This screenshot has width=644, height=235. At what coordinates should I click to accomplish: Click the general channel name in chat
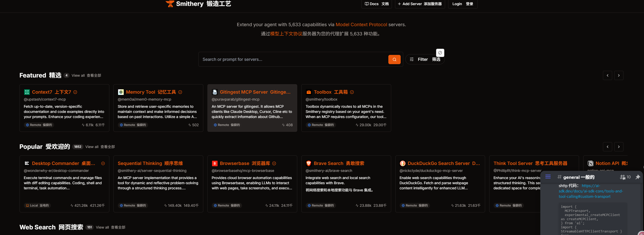[x=579, y=177]
